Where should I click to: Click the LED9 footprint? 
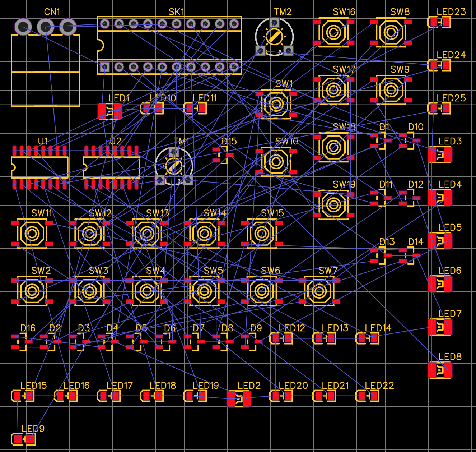[x=24, y=439]
